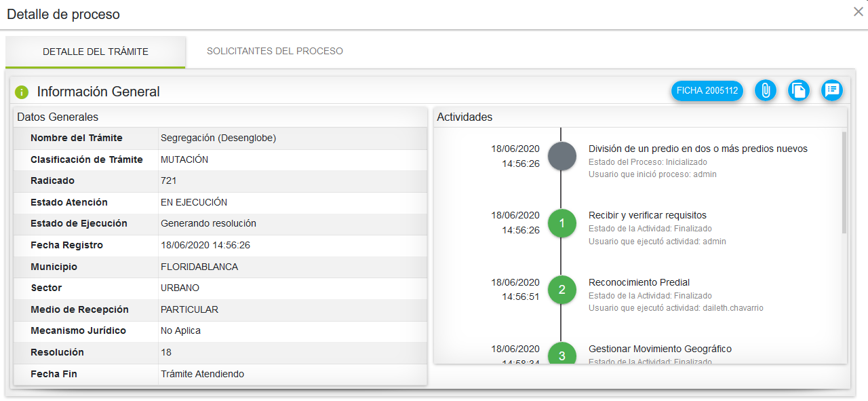Click 'URBANO' sector value
This screenshot has width=868, height=401.
pyautogui.click(x=180, y=288)
